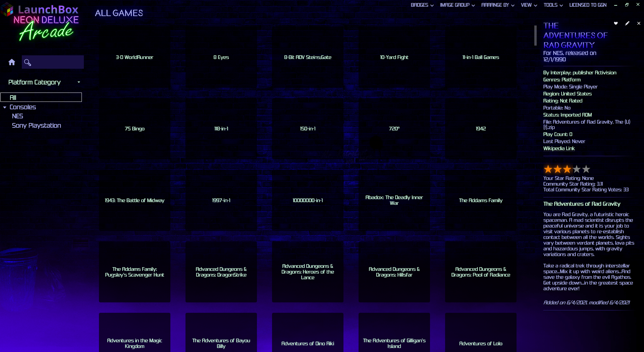Restore down the LaunchBox window
The width and height of the screenshot is (644, 352).
tap(627, 5)
